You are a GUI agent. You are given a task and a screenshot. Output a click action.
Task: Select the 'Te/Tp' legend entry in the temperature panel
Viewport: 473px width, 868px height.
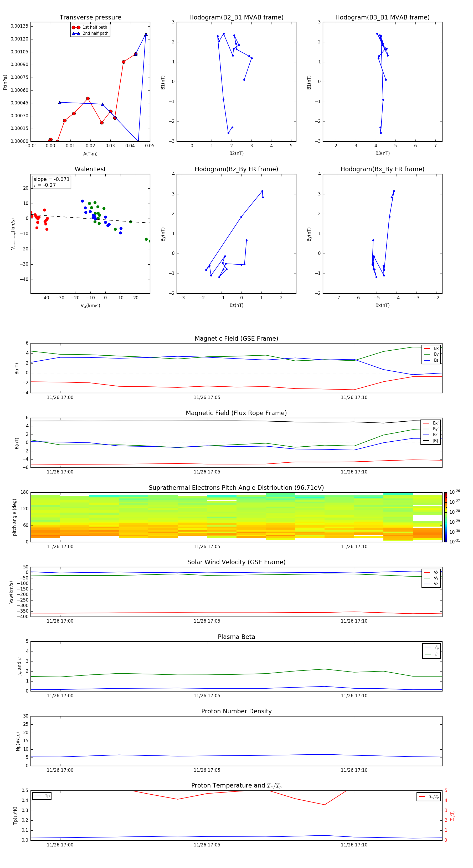(429, 796)
